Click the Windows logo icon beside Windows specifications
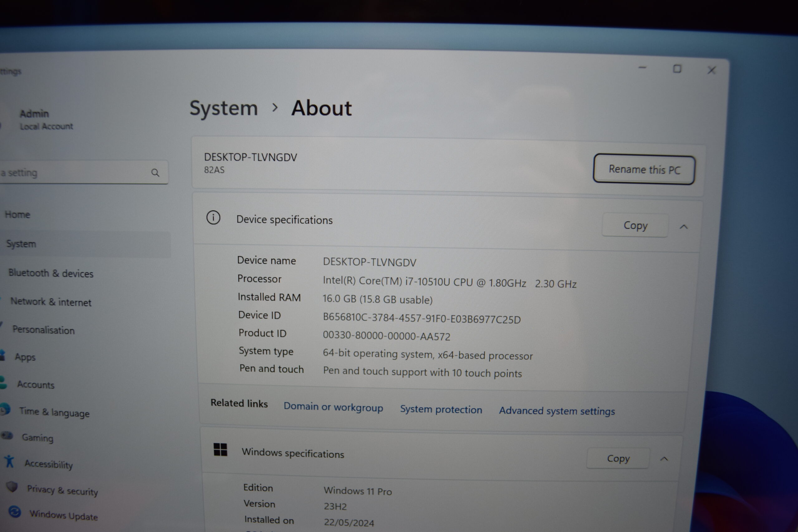This screenshot has height=532, width=798. pos(220,449)
